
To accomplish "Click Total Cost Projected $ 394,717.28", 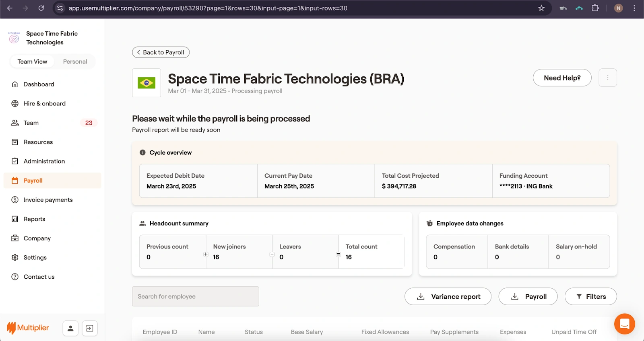I will (x=399, y=186).
